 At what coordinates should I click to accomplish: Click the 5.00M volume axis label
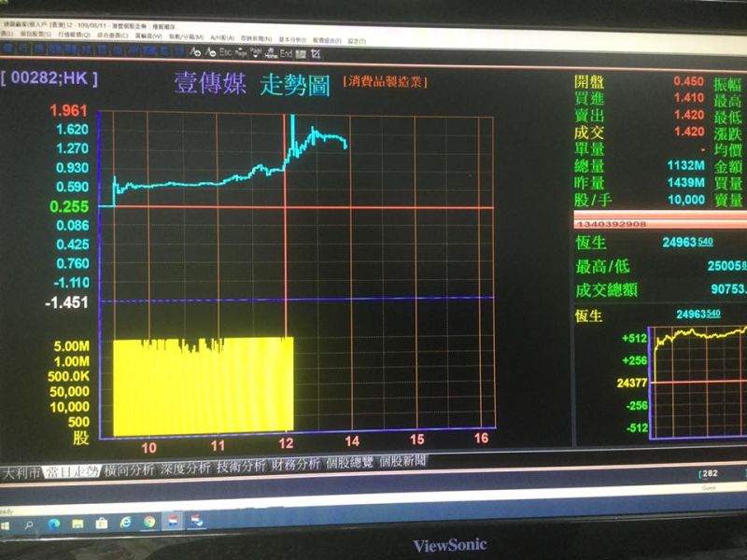(x=72, y=345)
